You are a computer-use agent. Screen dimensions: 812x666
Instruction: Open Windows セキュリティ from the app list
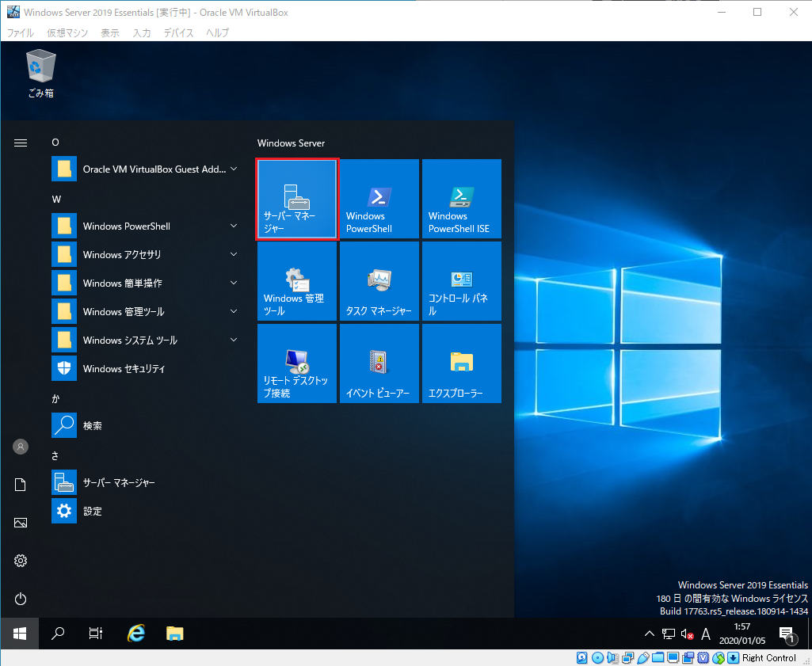(144, 368)
